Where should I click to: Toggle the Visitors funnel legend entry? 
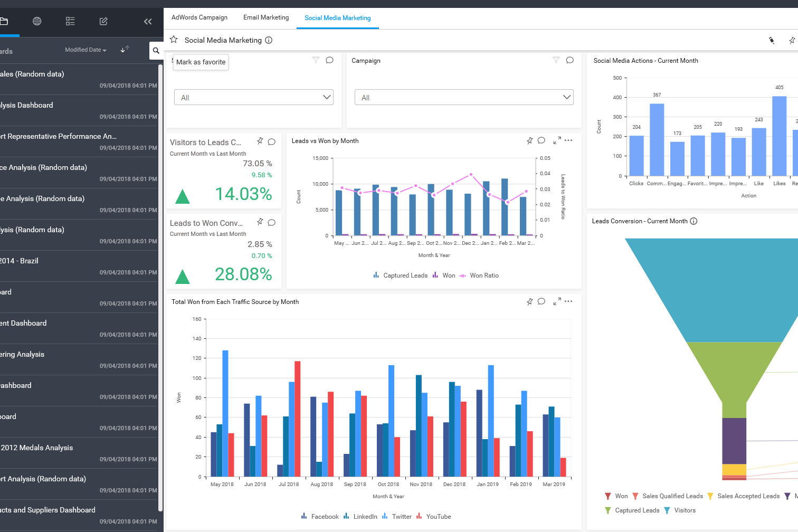680,510
